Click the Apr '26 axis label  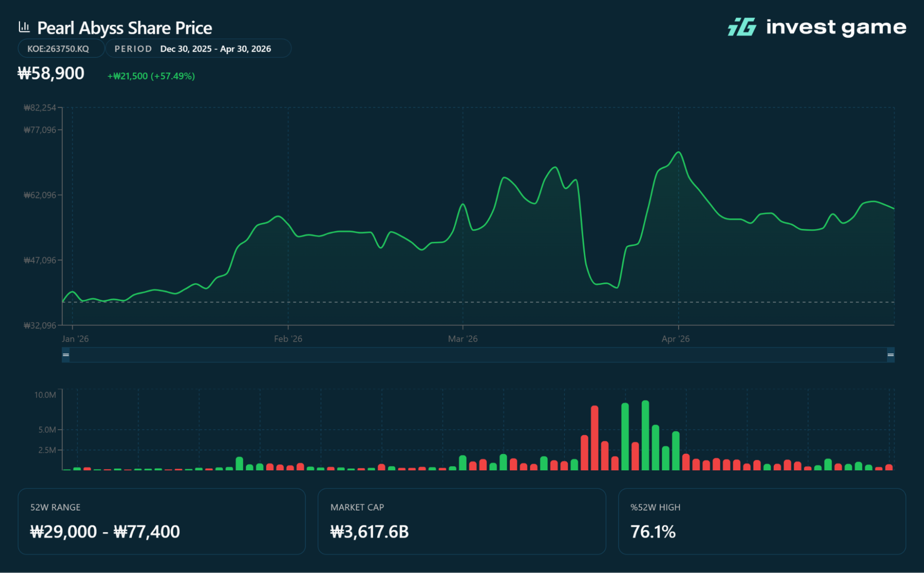click(x=675, y=339)
